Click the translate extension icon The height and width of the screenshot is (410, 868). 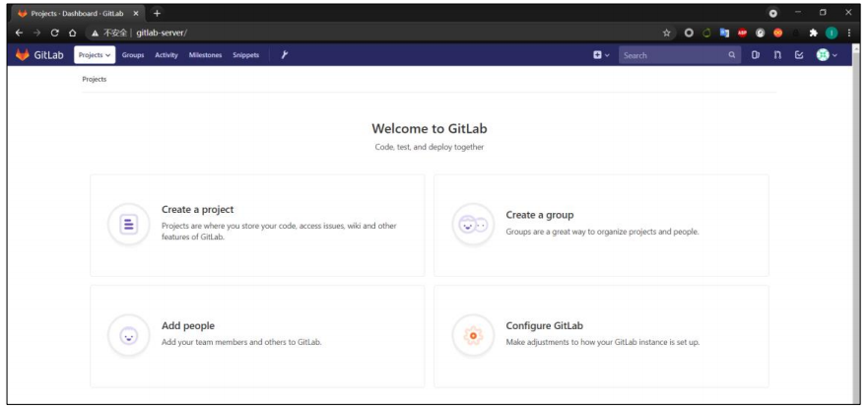[724, 33]
